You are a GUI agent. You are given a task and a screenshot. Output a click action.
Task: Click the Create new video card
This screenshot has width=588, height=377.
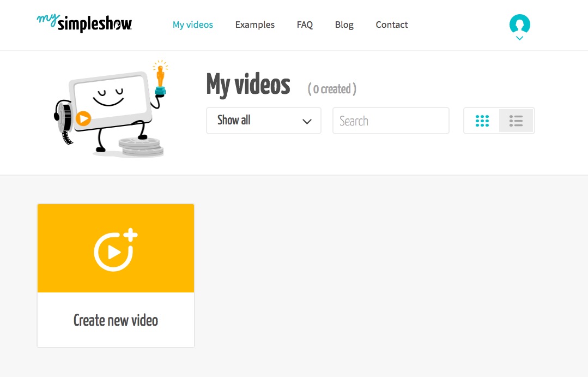click(116, 275)
